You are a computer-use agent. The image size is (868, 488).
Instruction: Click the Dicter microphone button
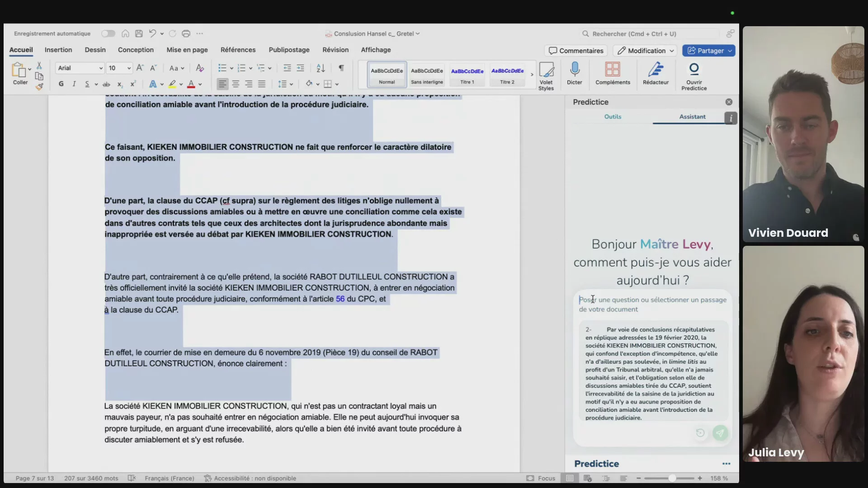(x=575, y=74)
